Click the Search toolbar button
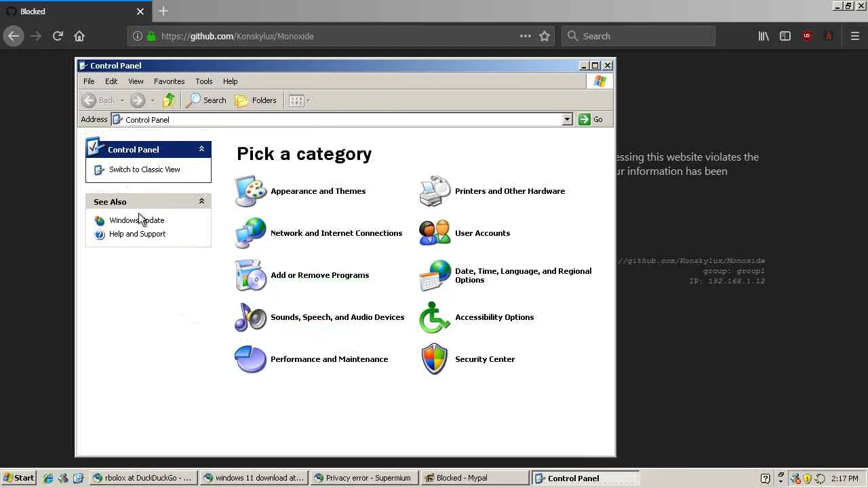Screen dimensions: 868x488 [x=207, y=100]
